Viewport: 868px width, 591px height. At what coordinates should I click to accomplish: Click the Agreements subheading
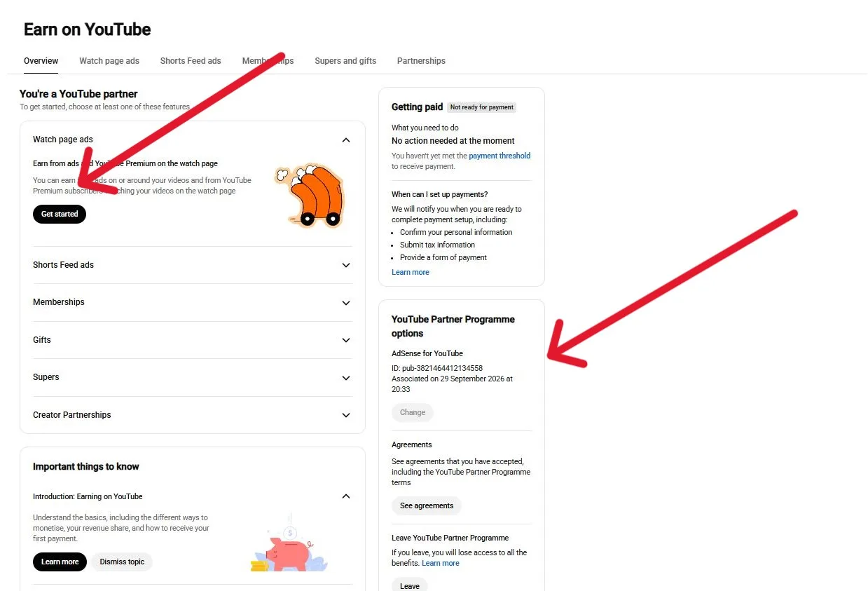(412, 444)
